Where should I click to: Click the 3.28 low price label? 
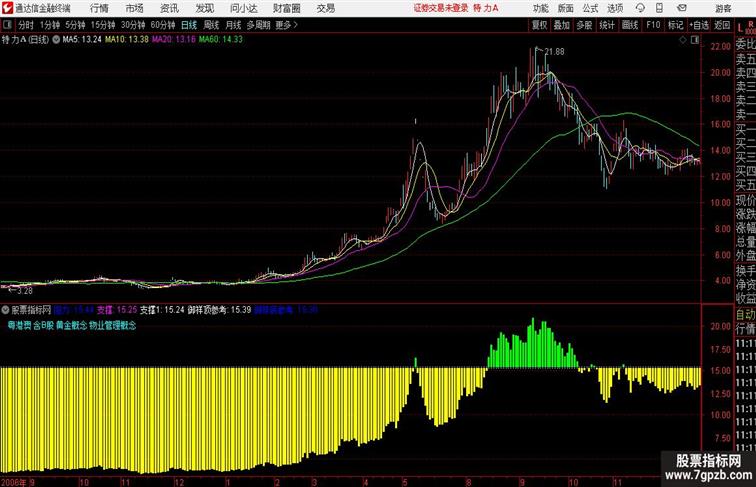click(25, 291)
